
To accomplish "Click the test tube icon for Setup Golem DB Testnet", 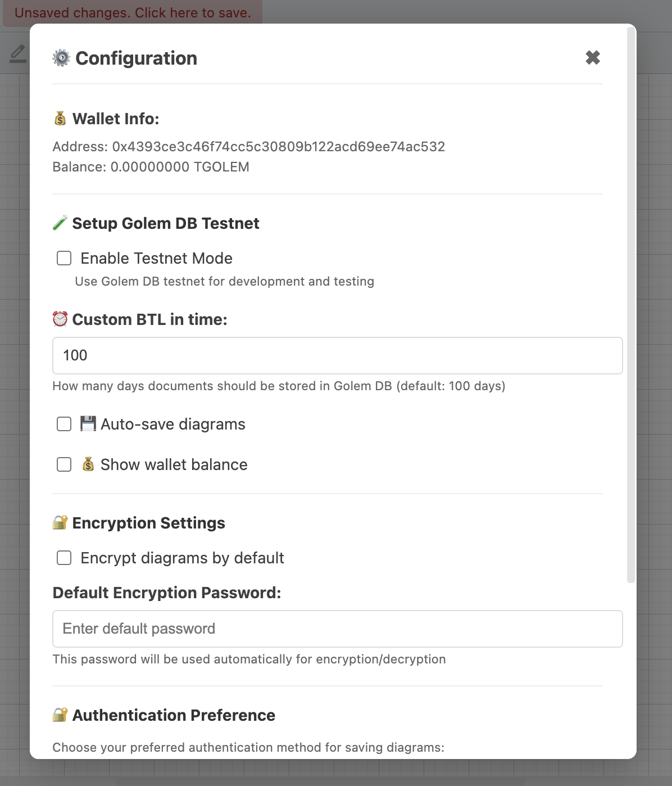I will tap(59, 223).
